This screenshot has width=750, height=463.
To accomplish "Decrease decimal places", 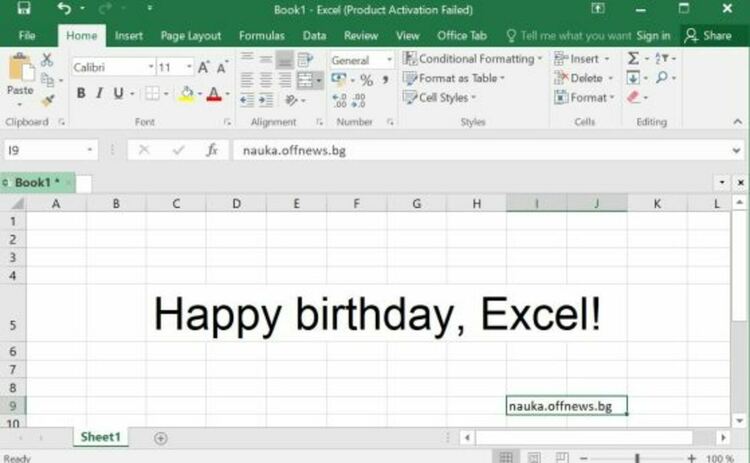I will pos(359,100).
